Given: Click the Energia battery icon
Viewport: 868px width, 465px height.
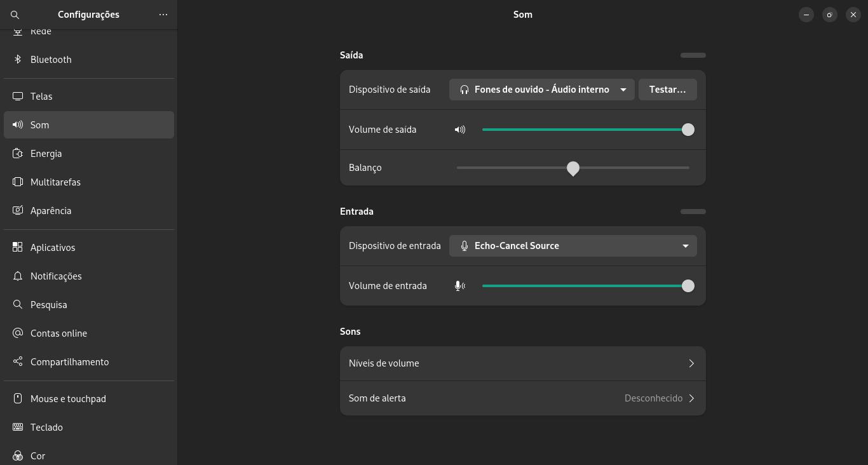Looking at the screenshot, I should [x=18, y=154].
